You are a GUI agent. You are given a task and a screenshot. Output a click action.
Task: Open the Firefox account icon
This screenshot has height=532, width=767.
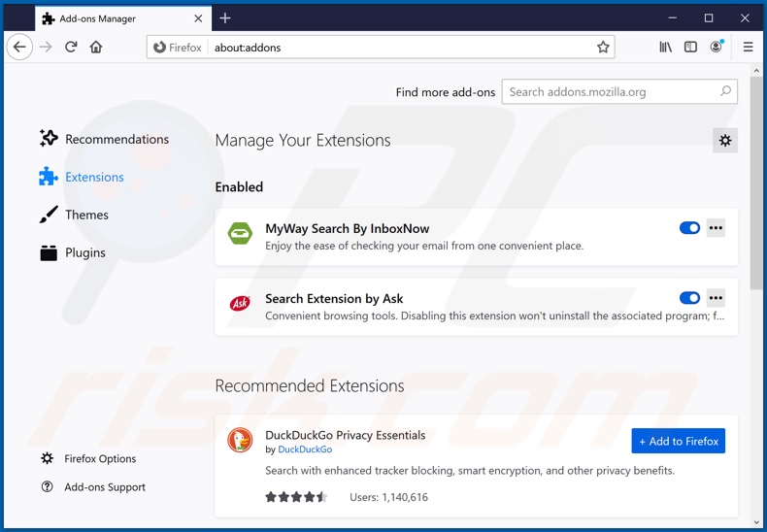click(717, 47)
